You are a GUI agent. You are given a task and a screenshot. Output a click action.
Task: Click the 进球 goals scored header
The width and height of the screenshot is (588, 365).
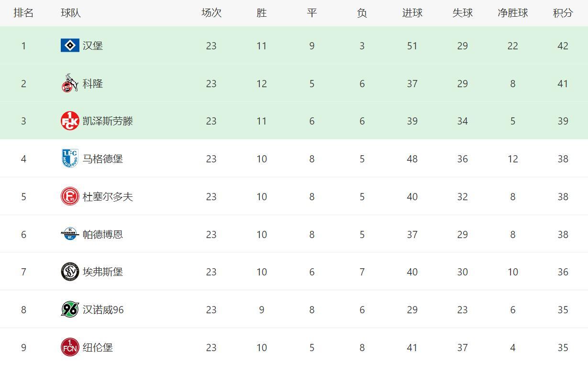point(412,13)
